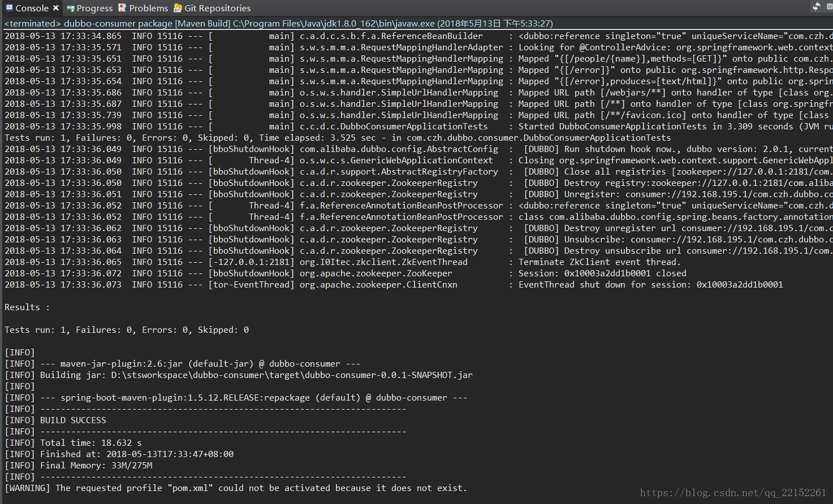The width and height of the screenshot is (833, 504).
Task: Click the 'Session: 0x10003a2dd1b0001 closed' log line
Action: click(x=346, y=273)
